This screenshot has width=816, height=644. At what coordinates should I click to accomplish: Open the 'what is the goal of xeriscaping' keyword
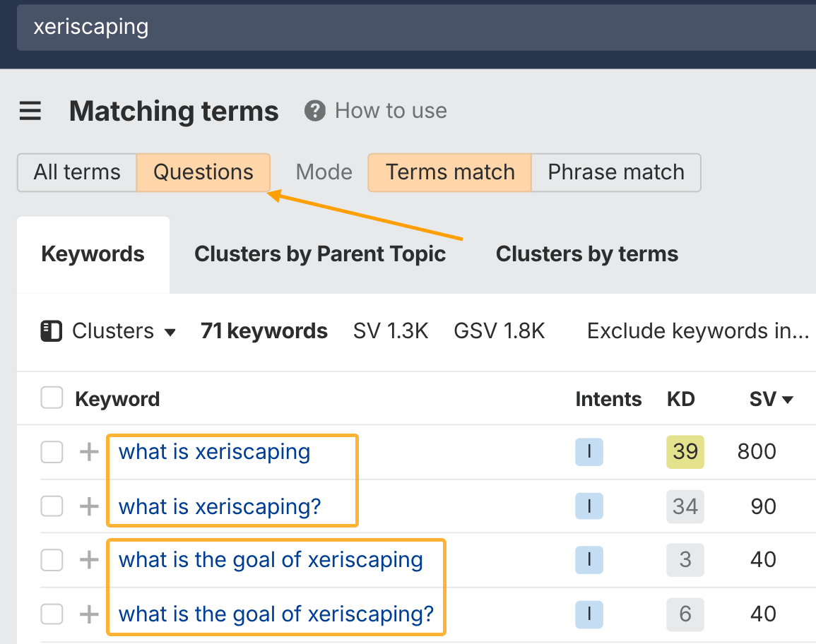(270, 560)
